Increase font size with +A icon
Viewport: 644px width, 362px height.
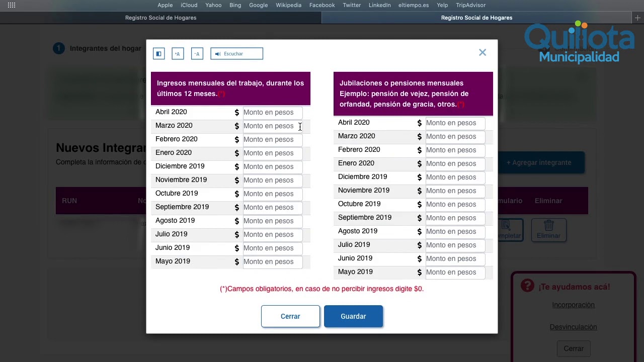178,54
